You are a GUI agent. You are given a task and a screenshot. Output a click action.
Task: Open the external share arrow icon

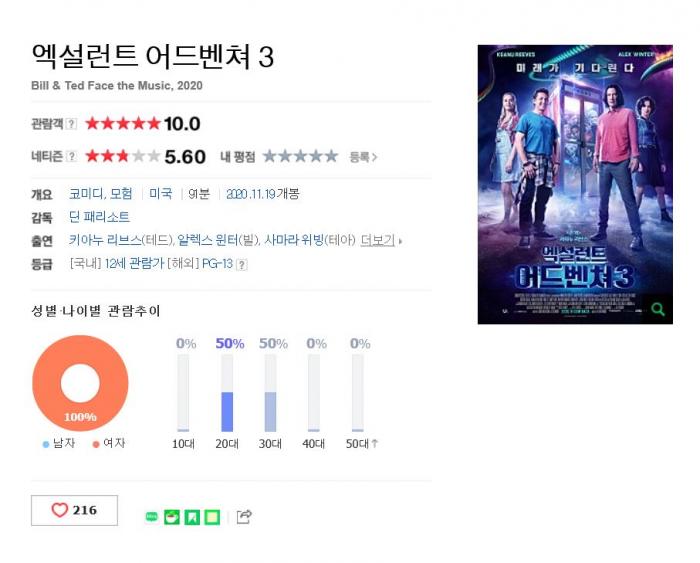coord(244,517)
